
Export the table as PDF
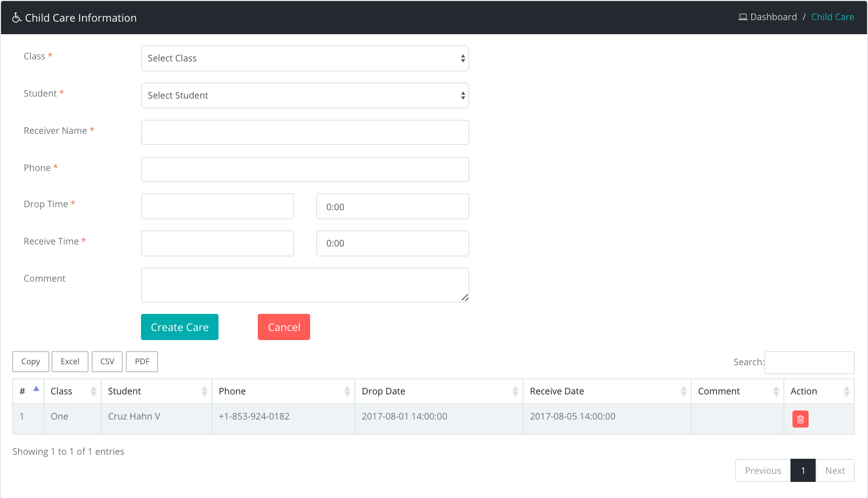tap(142, 362)
